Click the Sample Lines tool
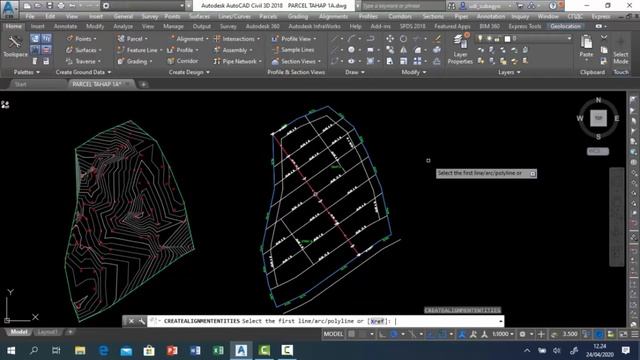The image size is (640, 360). pos(293,50)
